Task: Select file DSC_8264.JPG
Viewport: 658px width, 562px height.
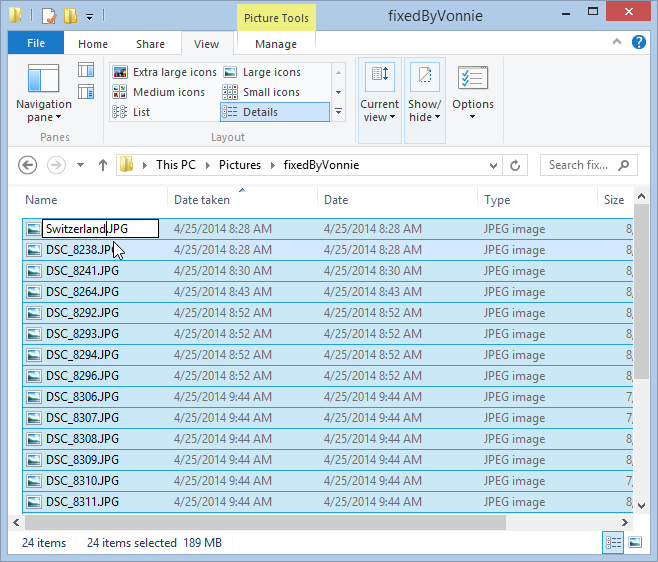Action: (328, 292)
